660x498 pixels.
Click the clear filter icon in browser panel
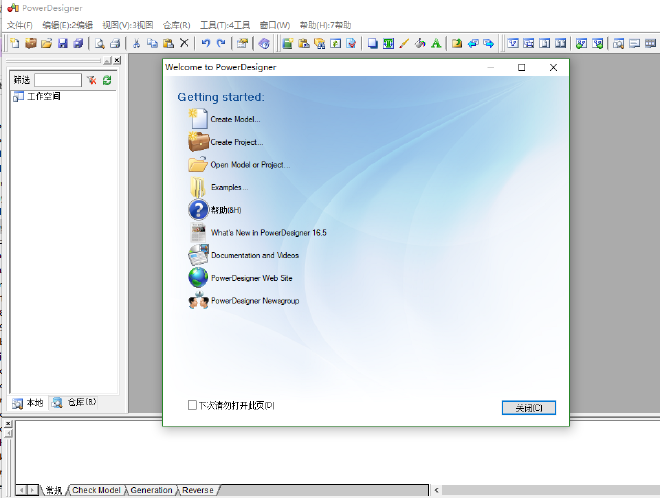(x=91, y=80)
